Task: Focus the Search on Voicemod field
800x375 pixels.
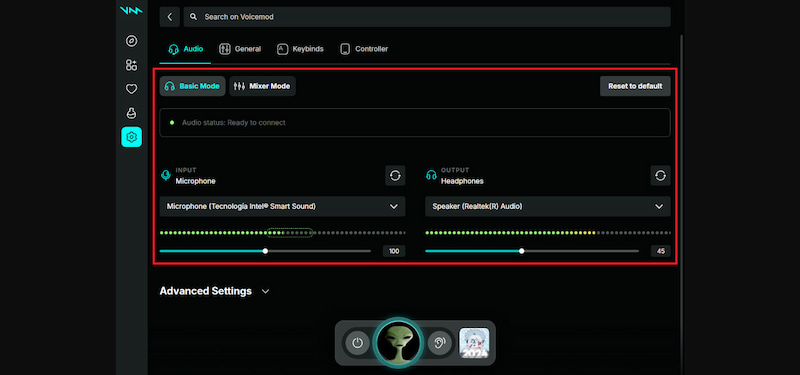Action: 427,17
